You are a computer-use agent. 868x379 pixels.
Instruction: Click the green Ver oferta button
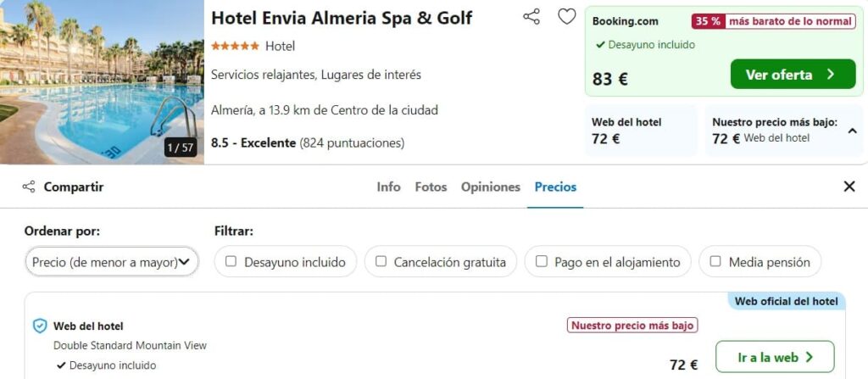[x=793, y=75]
